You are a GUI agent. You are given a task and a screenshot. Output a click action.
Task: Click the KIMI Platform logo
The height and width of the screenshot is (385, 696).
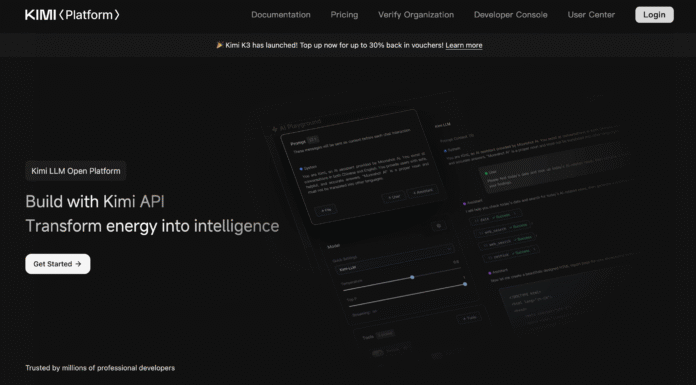point(72,15)
